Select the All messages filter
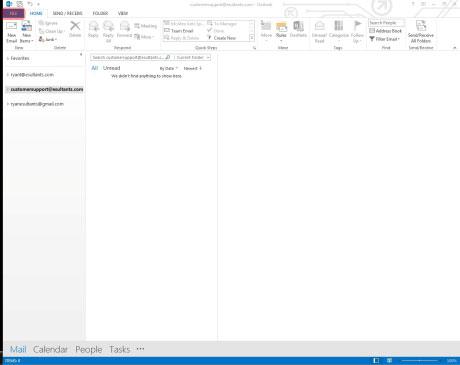 coord(95,68)
